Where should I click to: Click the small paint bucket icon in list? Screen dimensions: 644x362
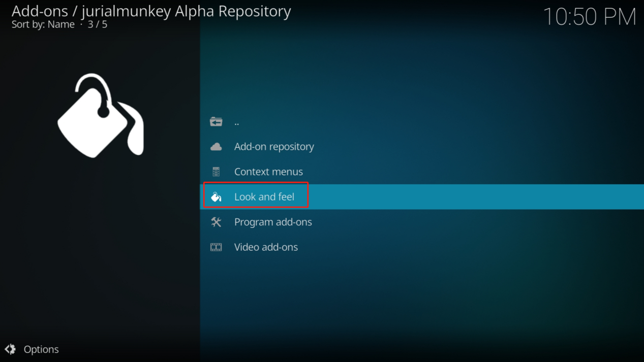tap(216, 197)
